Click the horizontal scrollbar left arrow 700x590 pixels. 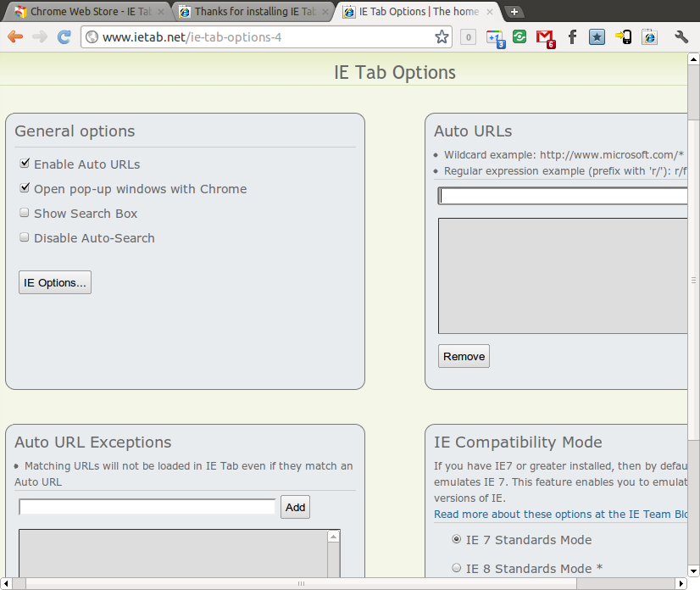tap(6, 583)
